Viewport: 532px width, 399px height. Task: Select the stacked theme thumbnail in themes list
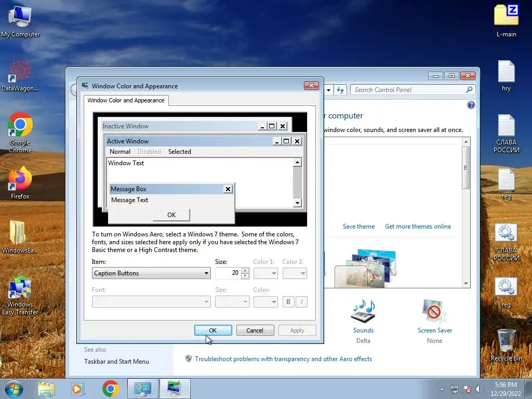point(366,268)
